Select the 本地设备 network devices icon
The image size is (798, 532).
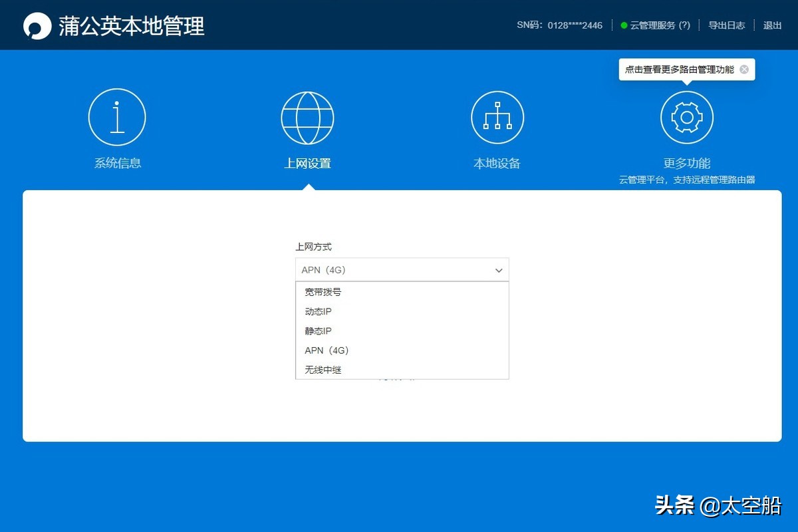(497, 116)
